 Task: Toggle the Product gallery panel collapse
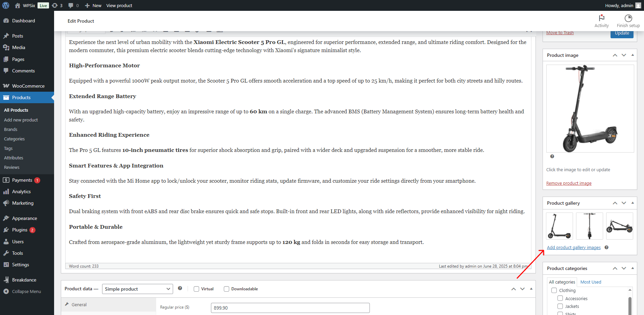633,203
